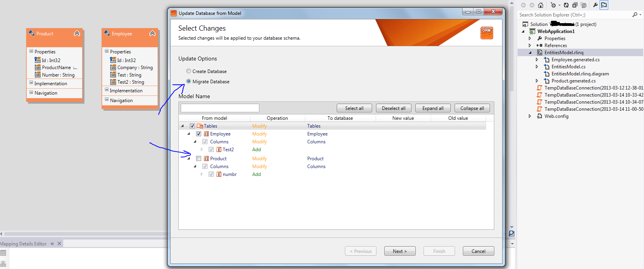Image resolution: width=644 pixels, height=269 pixels.
Task: Open Properties via the wrench icon
Action: pyautogui.click(x=595, y=5)
